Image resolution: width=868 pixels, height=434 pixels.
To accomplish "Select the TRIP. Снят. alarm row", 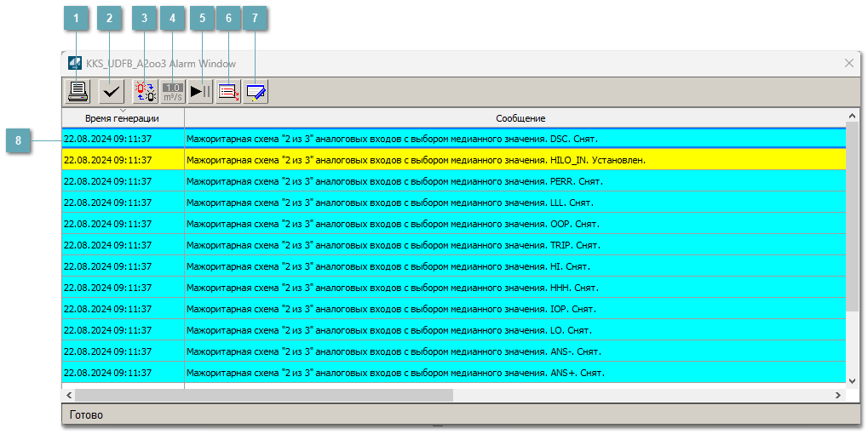I will (392, 245).
